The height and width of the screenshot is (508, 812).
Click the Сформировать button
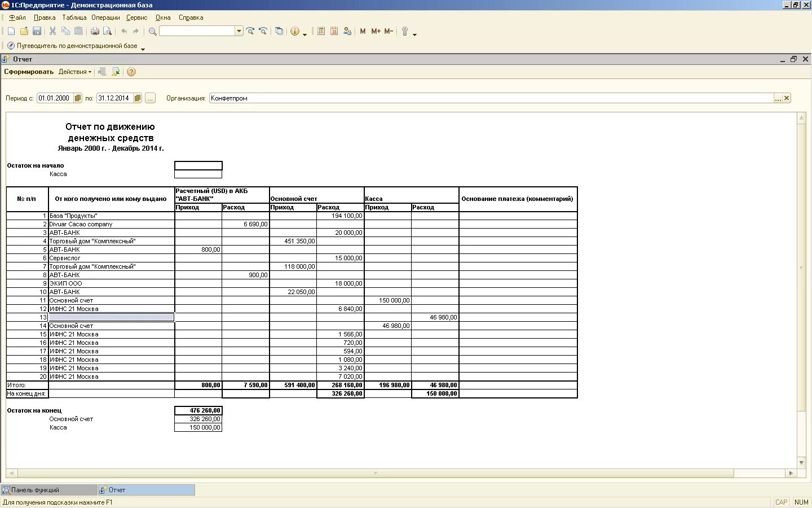pyautogui.click(x=29, y=72)
